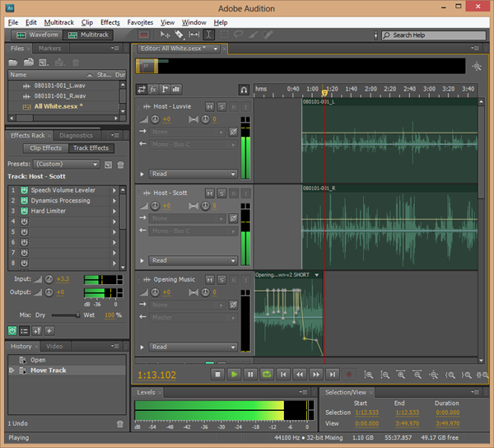
Task: Click the Search Help field
Action: point(434,35)
